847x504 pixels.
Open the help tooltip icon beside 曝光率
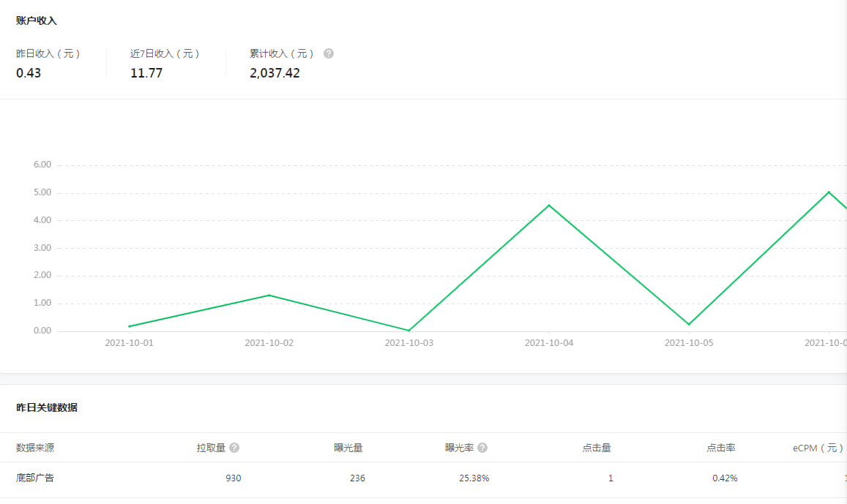[x=482, y=448]
